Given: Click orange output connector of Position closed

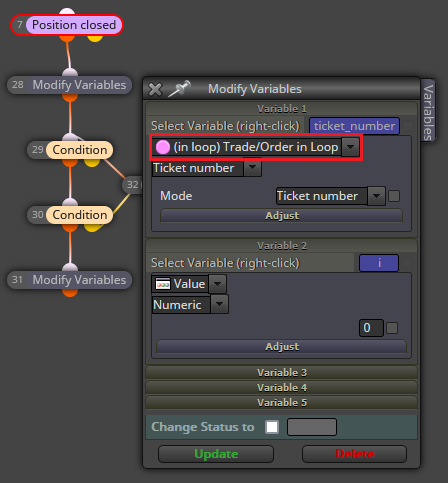Looking at the screenshot, I should [x=67, y=38].
